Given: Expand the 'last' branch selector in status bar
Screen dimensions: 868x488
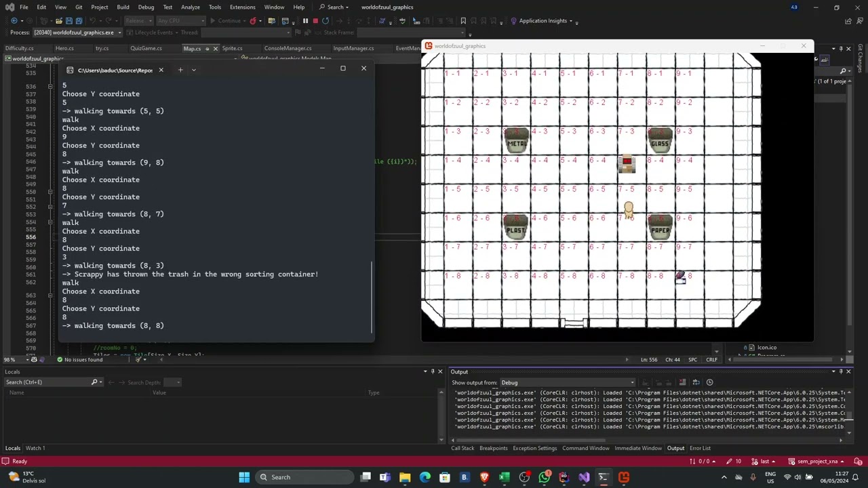Looking at the screenshot, I should [x=764, y=462].
